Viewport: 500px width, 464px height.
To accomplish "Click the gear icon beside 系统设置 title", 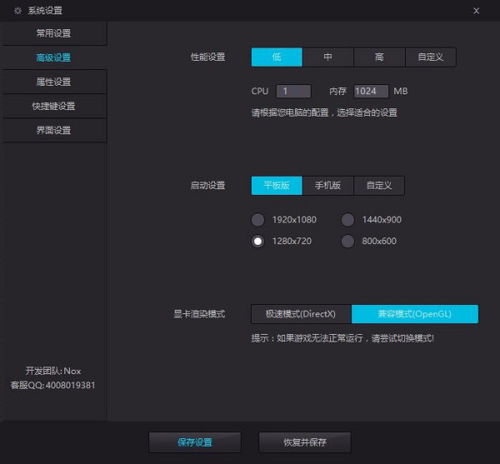I will [18, 11].
